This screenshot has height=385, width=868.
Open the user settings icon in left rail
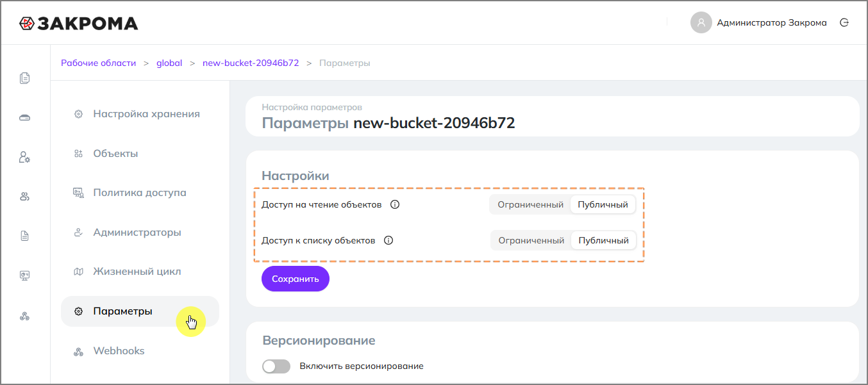tap(25, 157)
